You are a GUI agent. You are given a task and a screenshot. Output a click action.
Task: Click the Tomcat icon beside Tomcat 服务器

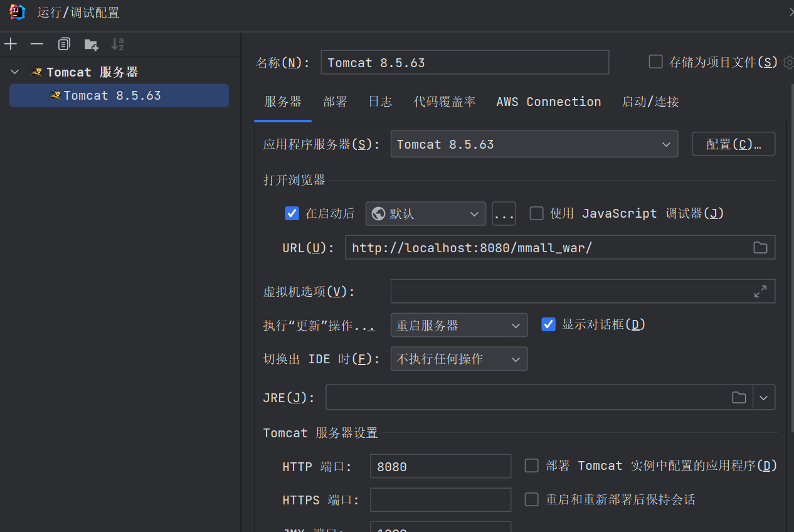pos(36,72)
